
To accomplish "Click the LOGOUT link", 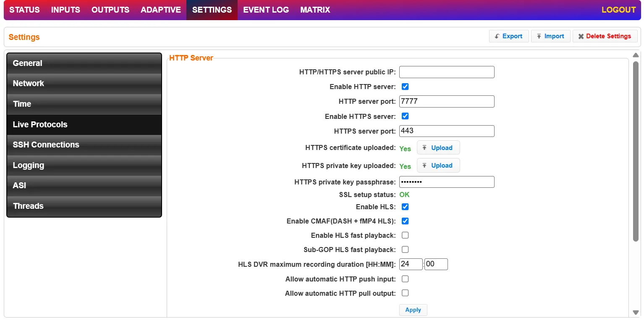I will pos(619,10).
